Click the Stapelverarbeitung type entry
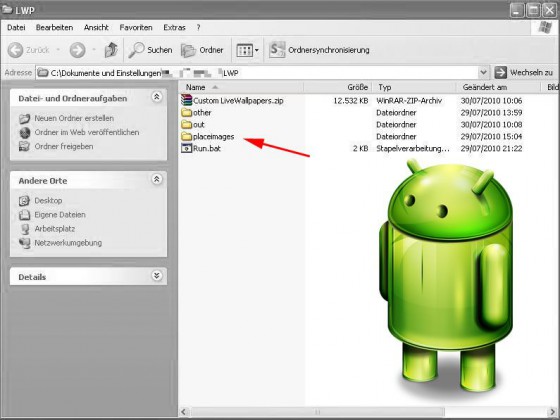Image resolution: width=560 pixels, height=420 pixels. pyautogui.click(x=413, y=148)
